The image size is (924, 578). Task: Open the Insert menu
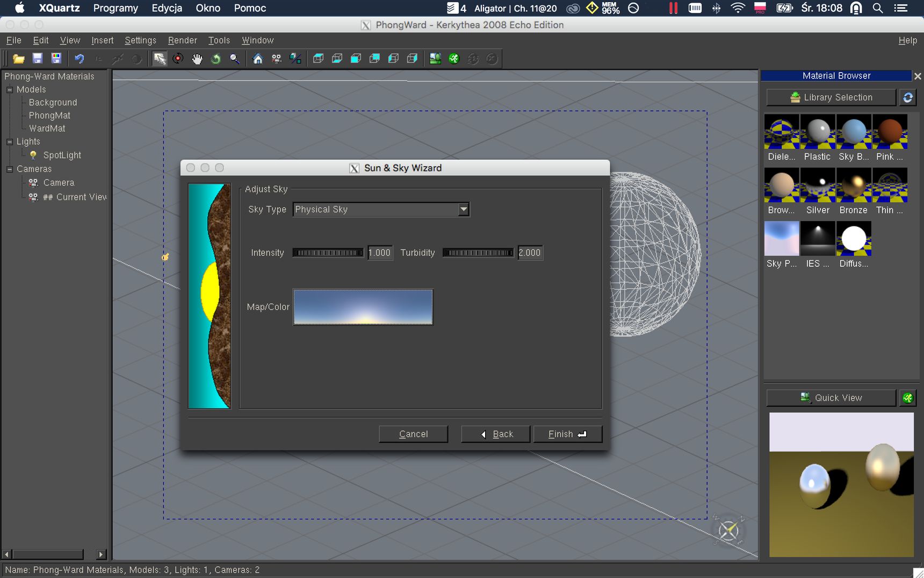[x=102, y=40]
